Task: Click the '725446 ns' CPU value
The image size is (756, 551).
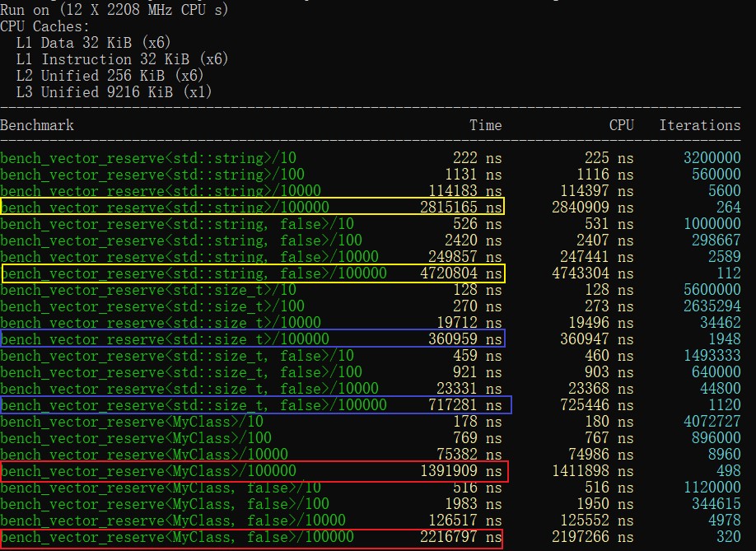Action: pos(597,405)
